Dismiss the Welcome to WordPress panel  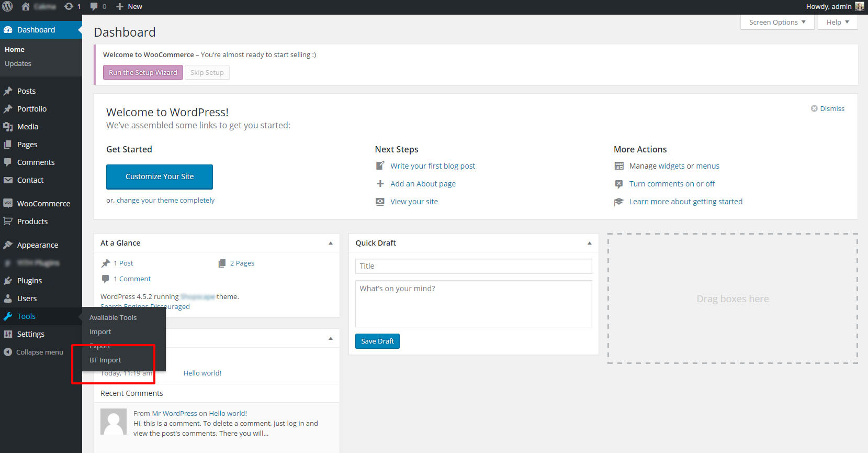coord(828,108)
